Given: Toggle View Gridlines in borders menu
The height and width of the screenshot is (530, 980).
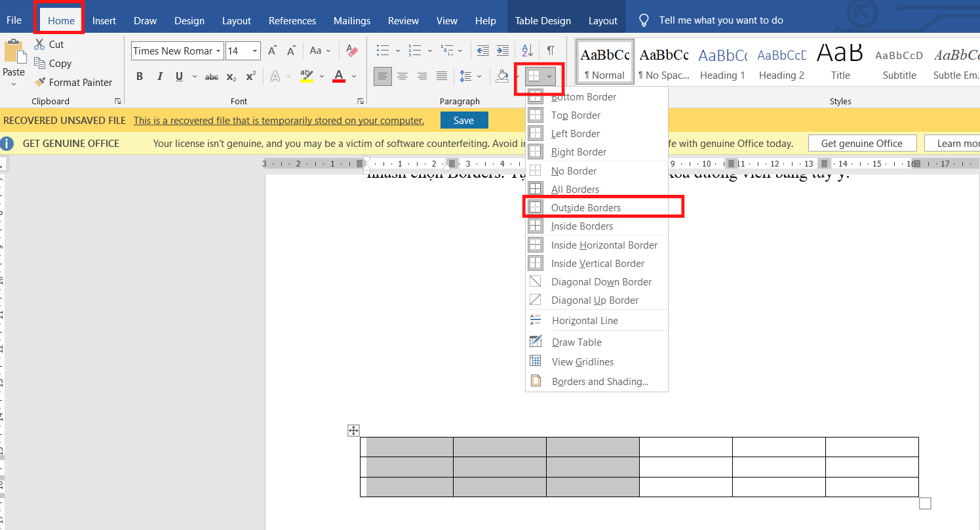Looking at the screenshot, I should pos(597,362).
